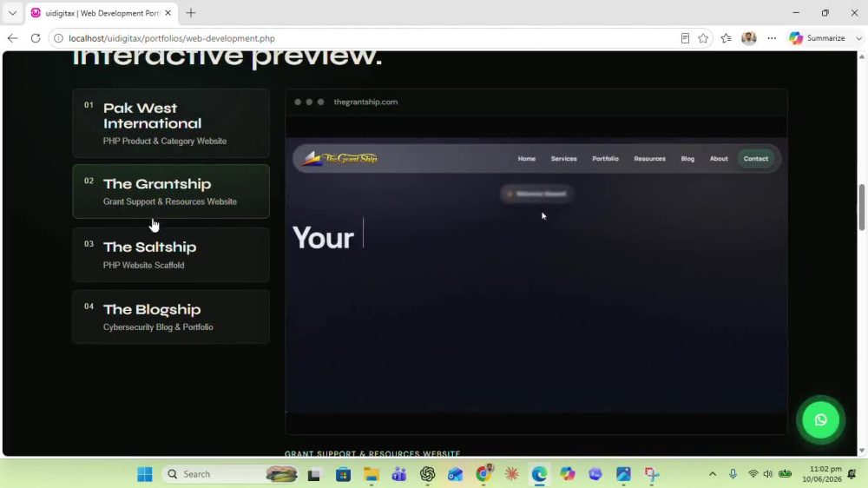This screenshot has height=488, width=868.
Task: Open Blog in preview site nav
Action: point(687,158)
